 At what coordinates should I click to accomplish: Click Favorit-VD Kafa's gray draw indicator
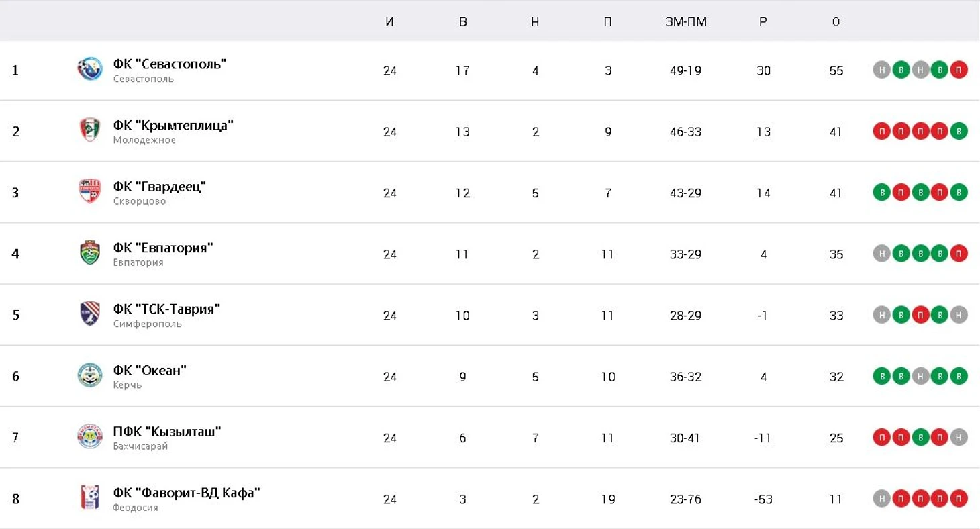point(881,499)
